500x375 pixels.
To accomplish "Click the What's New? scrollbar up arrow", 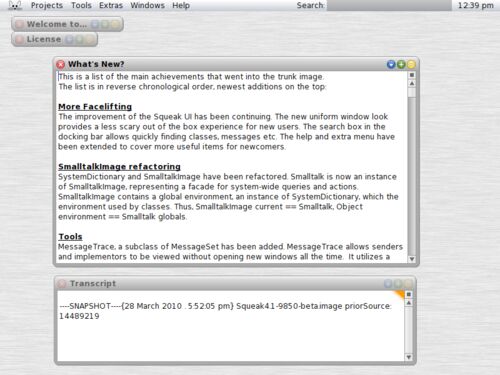I will [x=412, y=83].
